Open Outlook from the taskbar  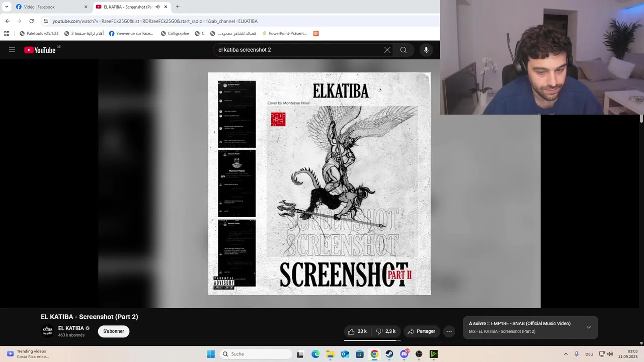[345, 354]
